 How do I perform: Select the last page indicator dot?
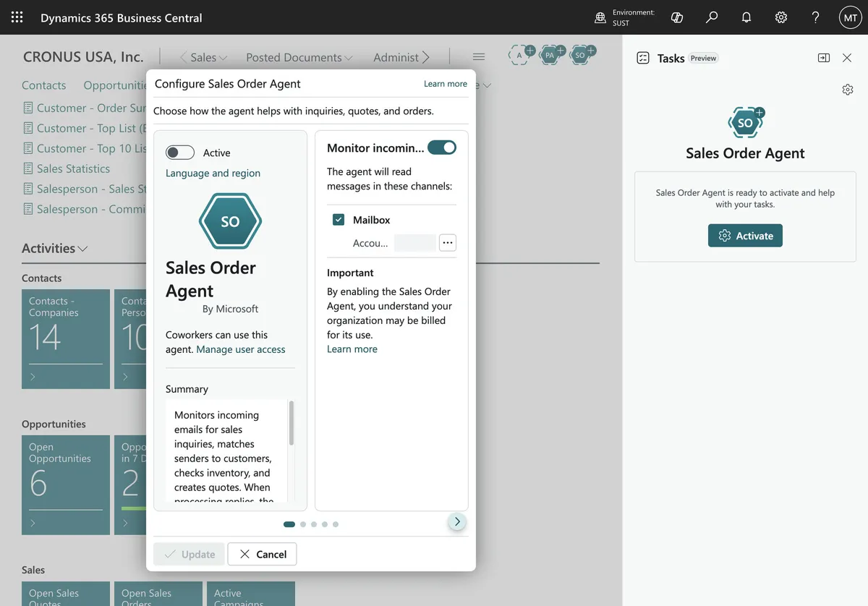[336, 524]
